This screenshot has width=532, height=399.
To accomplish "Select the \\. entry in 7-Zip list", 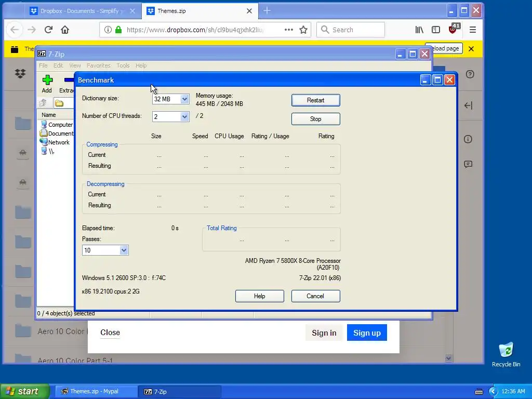I will click(47, 151).
